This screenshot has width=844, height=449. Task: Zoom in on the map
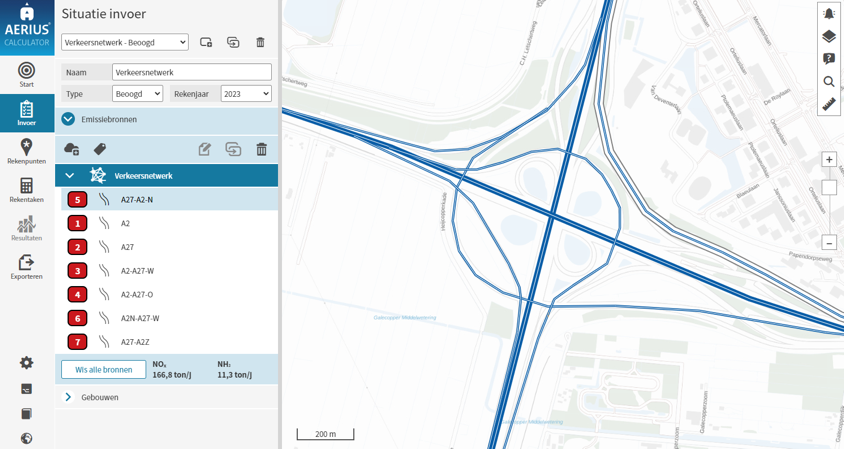click(x=829, y=159)
